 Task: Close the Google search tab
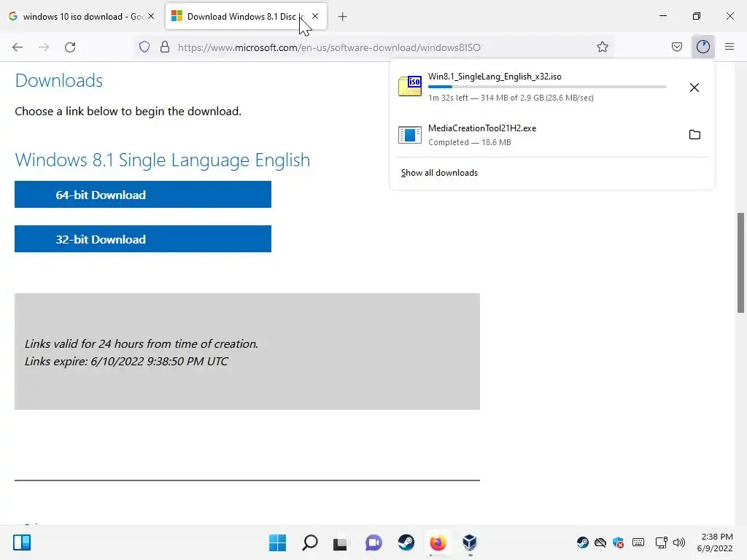click(x=151, y=16)
